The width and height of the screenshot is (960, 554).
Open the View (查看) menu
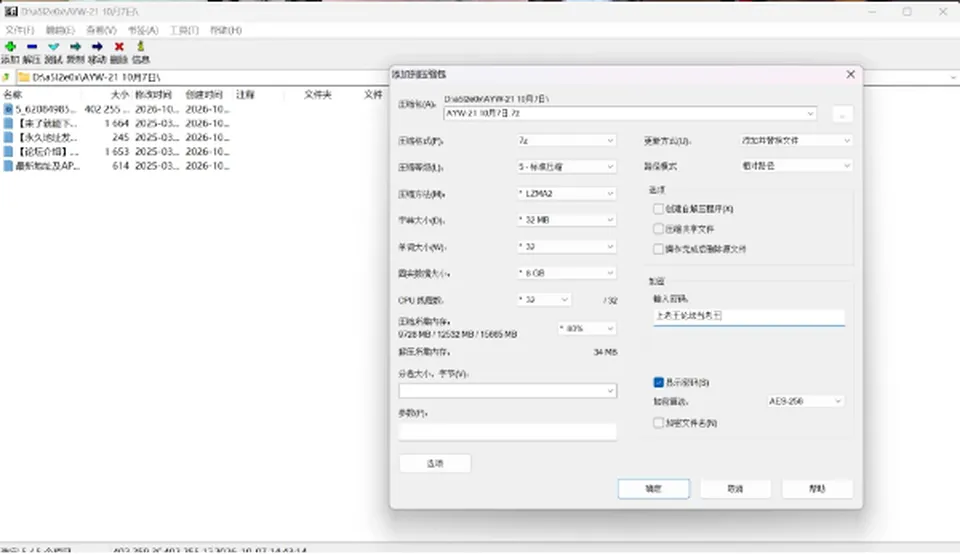point(101,30)
